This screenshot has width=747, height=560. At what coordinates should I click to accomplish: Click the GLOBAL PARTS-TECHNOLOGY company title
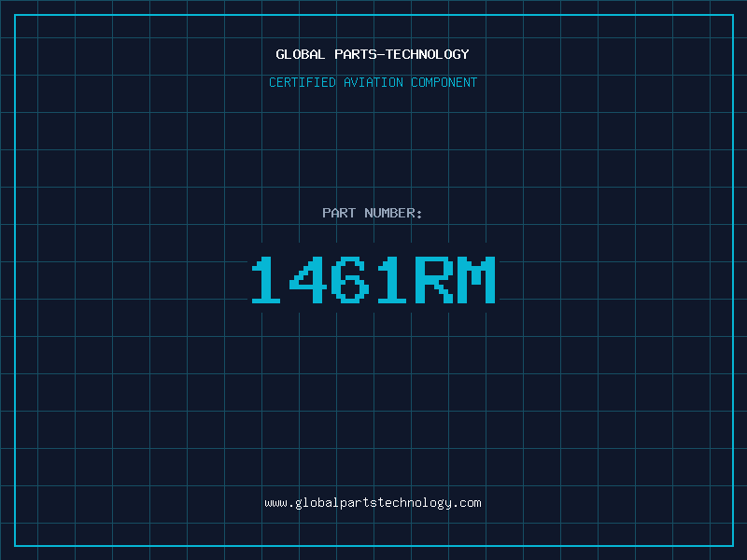[x=373, y=54]
